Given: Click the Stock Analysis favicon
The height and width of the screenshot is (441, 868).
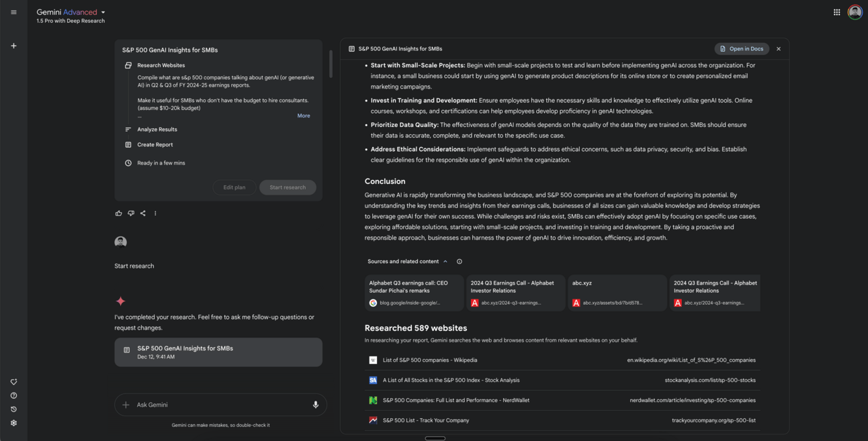Looking at the screenshot, I should 373,380.
